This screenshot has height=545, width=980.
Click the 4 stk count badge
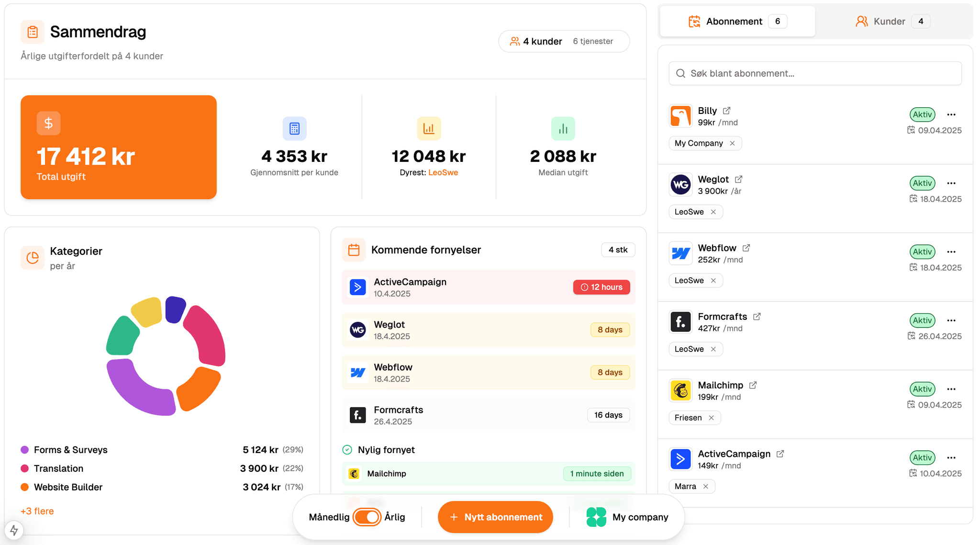[618, 250]
